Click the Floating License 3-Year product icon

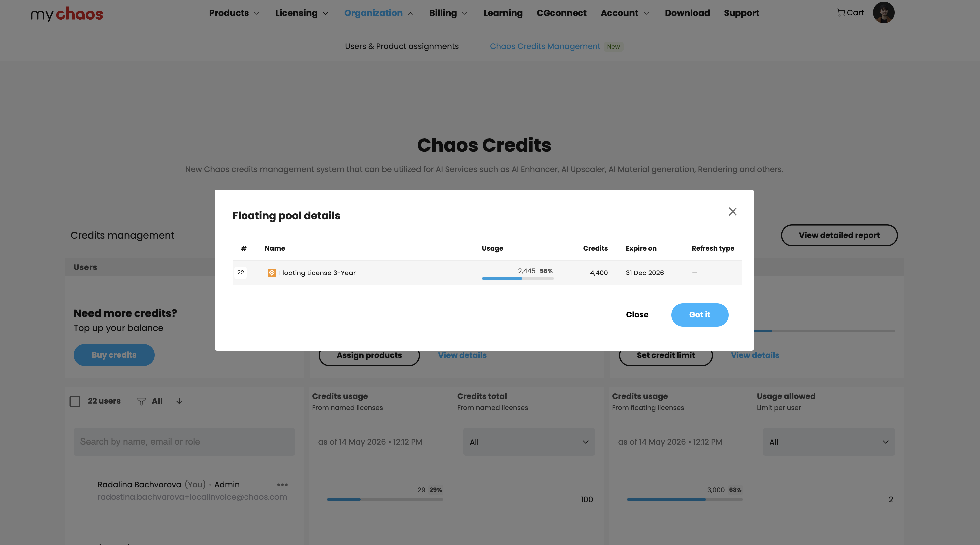pyautogui.click(x=271, y=273)
